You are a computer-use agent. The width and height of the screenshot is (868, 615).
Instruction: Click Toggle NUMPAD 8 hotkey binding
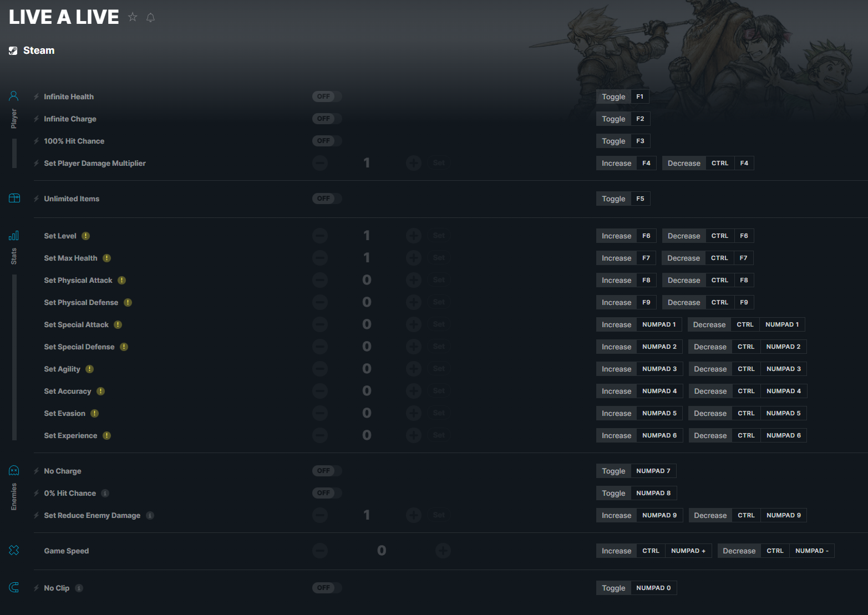[x=637, y=493]
